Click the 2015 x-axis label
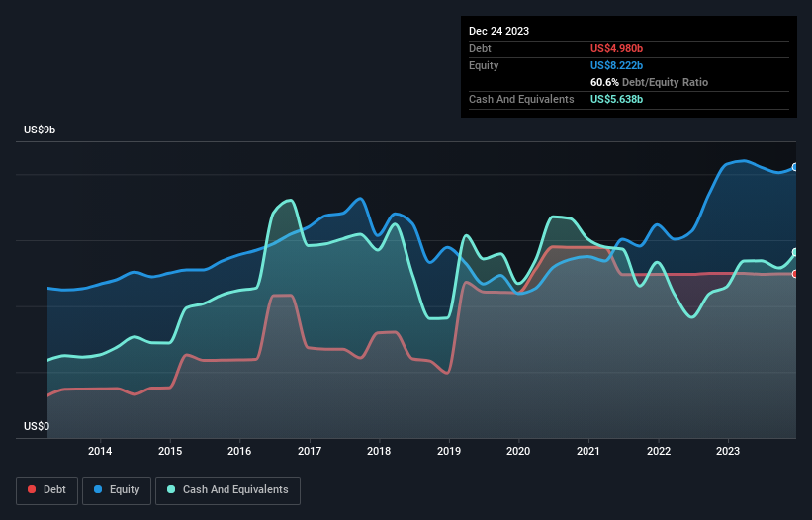This screenshot has width=812, height=520. [170, 451]
